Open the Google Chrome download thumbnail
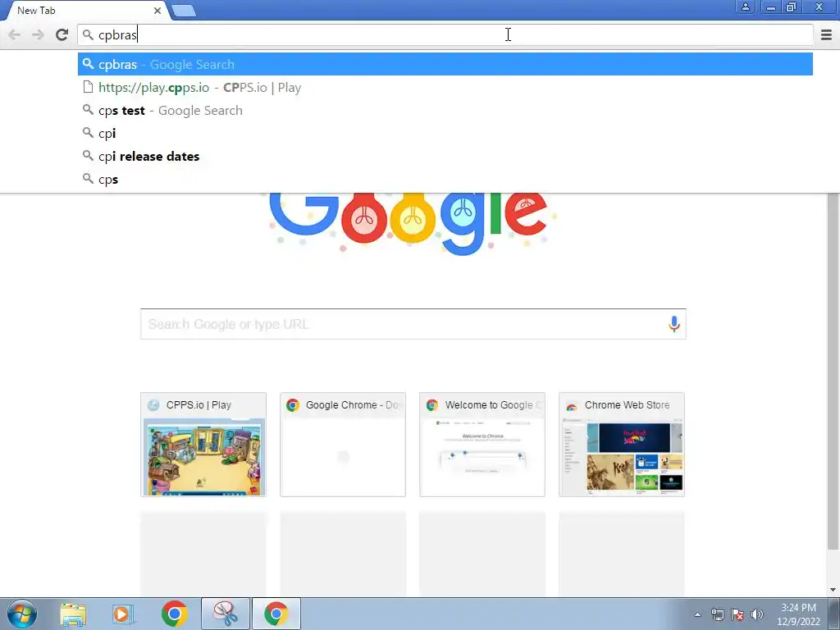This screenshot has width=840, height=630. coord(343,445)
